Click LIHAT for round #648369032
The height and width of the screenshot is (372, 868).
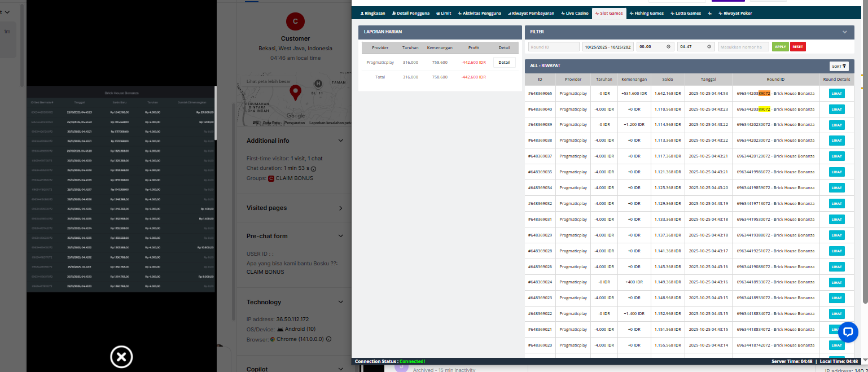[x=836, y=204]
